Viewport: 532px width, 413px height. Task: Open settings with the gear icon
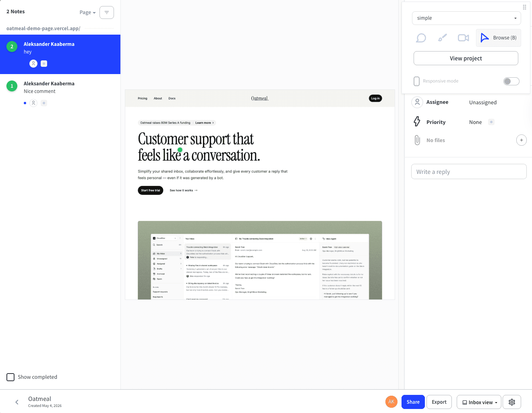tap(512, 402)
